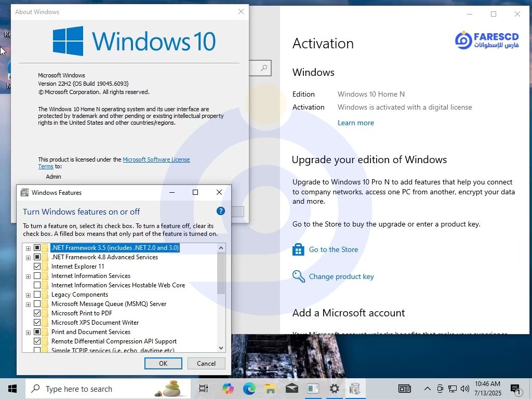This screenshot has height=399, width=532.
Task: Click the Windows Features title bar icon
Action: 25,193
